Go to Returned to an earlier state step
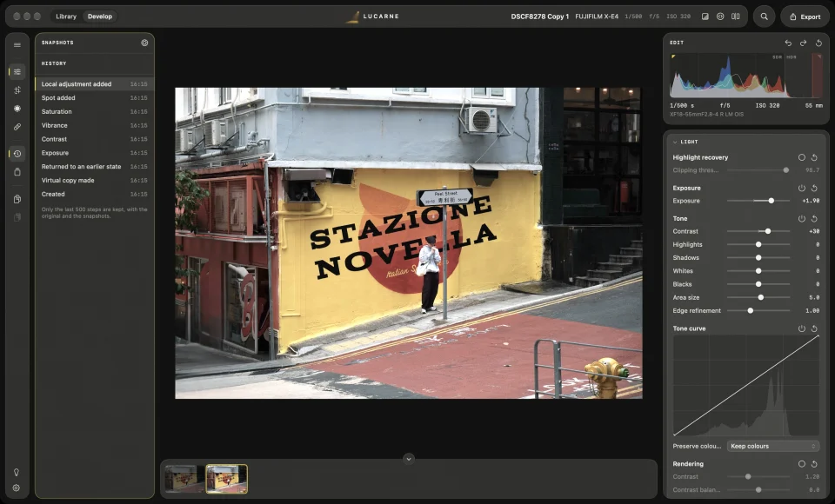Image resolution: width=835 pixels, height=504 pixels. pyautogui.click(x=95, y=167)
